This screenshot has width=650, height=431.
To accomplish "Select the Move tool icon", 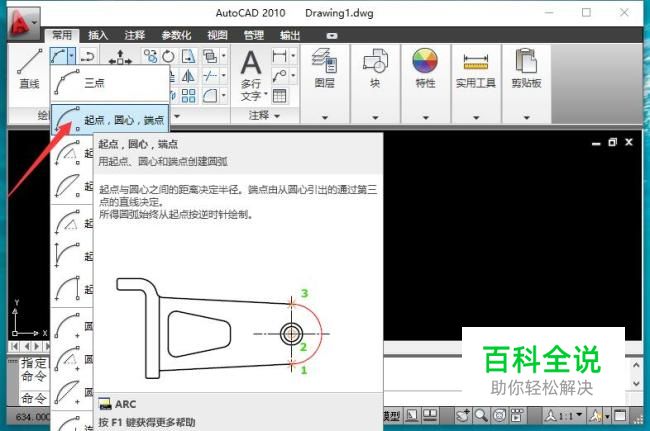I will [120, 57].
